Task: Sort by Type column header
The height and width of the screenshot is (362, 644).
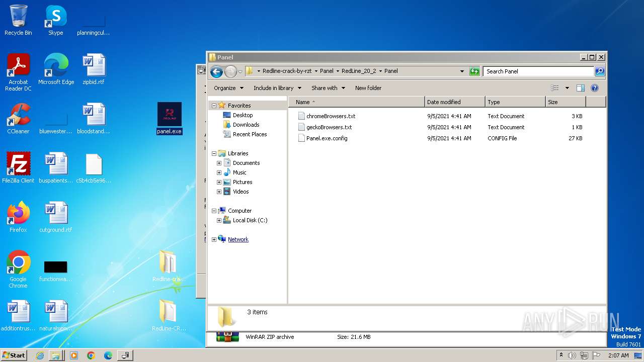Action: click(515, 102)
